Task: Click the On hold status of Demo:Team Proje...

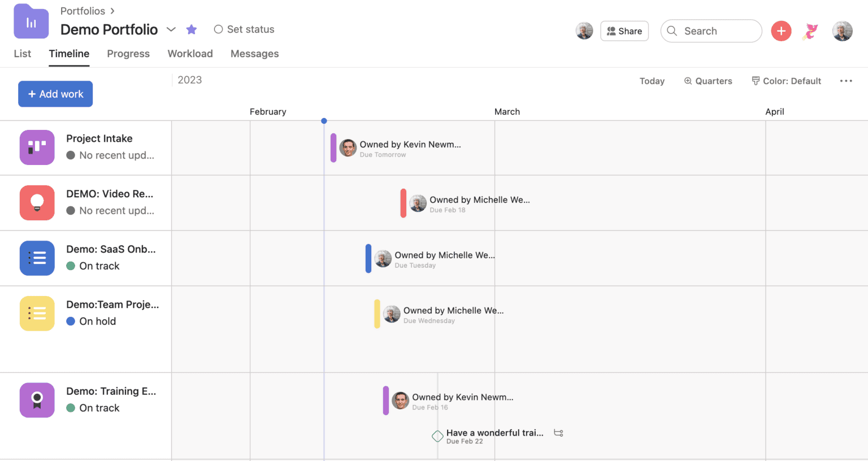Action: pyautogui.click(x=91, y=321)
